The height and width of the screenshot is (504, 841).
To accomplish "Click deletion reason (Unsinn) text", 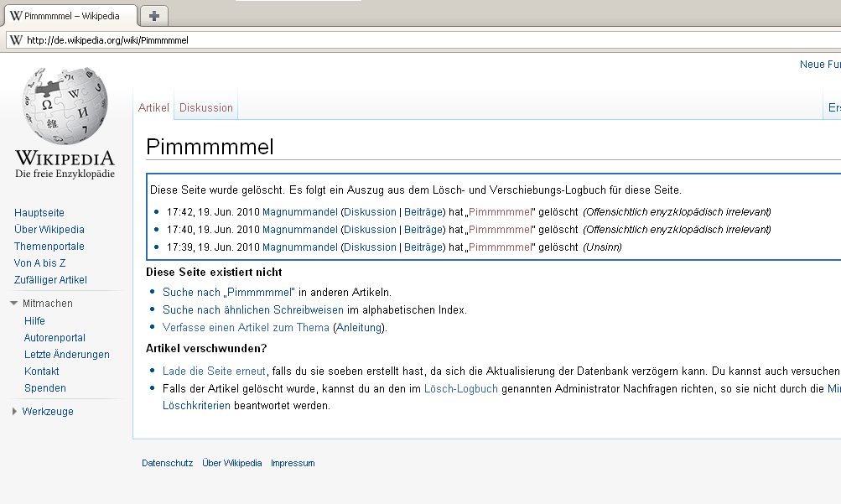I will coord(602,247).
